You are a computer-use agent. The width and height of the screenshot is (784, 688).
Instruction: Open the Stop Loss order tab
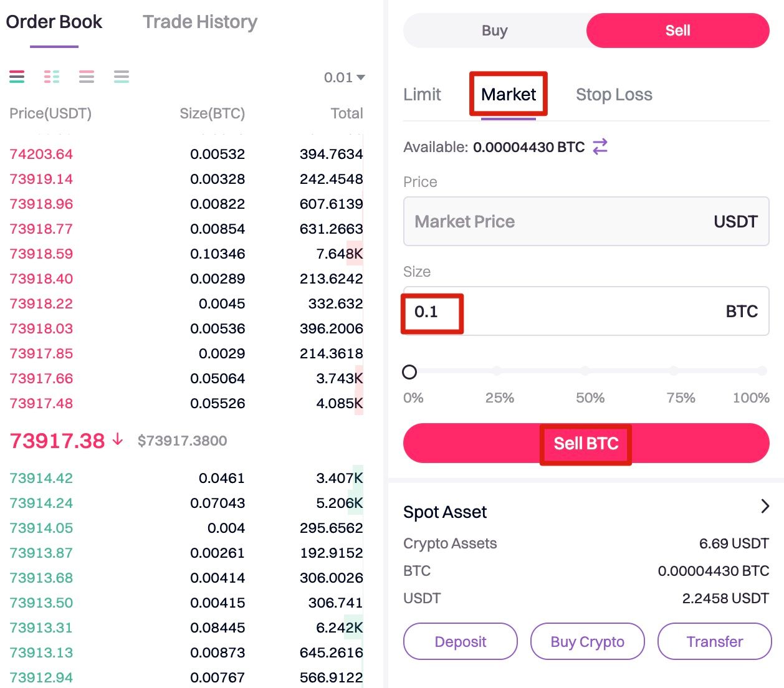click(x=614, y=95)
